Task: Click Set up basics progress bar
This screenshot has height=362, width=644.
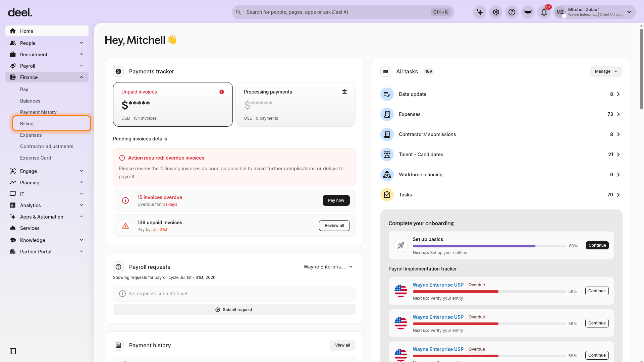Action: point(489,246)
